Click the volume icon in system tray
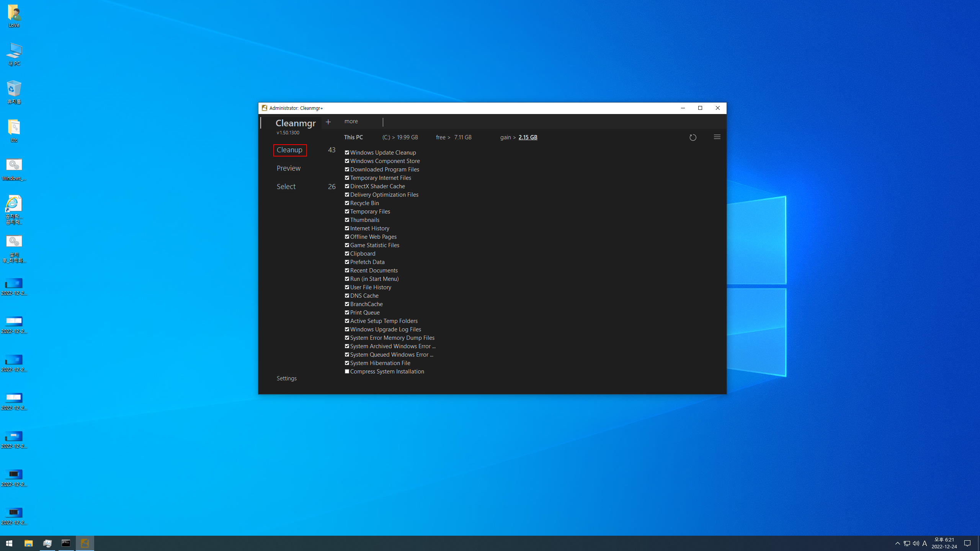 tap(916, 543)
